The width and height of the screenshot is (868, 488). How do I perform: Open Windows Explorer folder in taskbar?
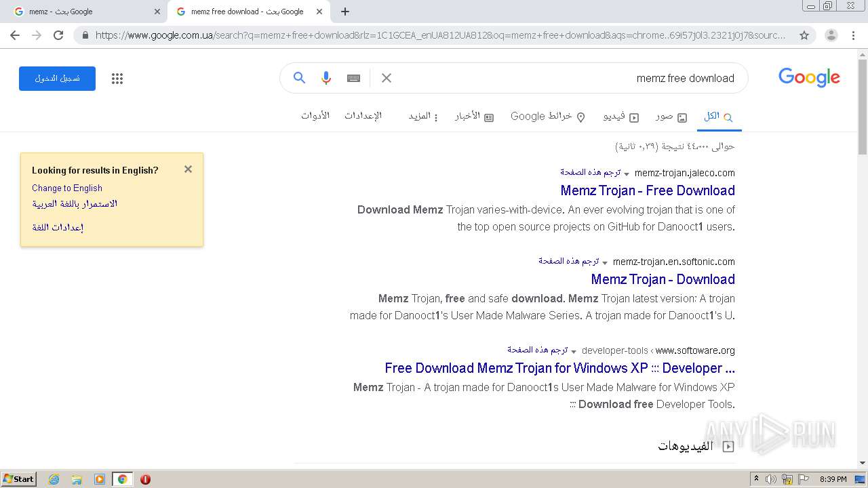pos(77,479)
